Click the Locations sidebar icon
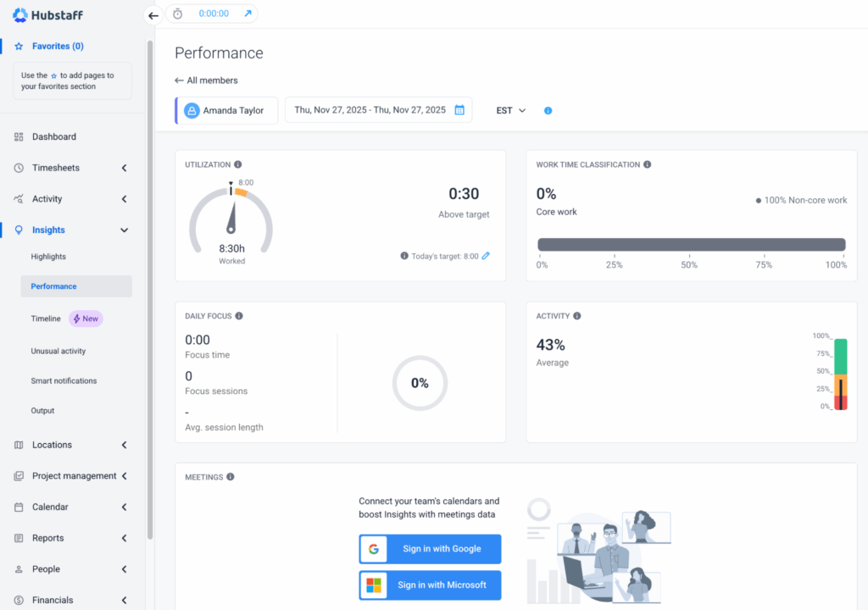 click(17, 445)
